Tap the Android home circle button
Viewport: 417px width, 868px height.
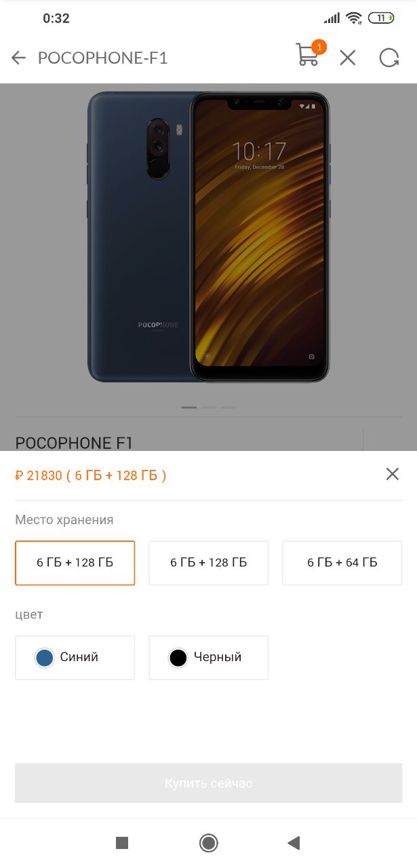[x=208, y=843]
